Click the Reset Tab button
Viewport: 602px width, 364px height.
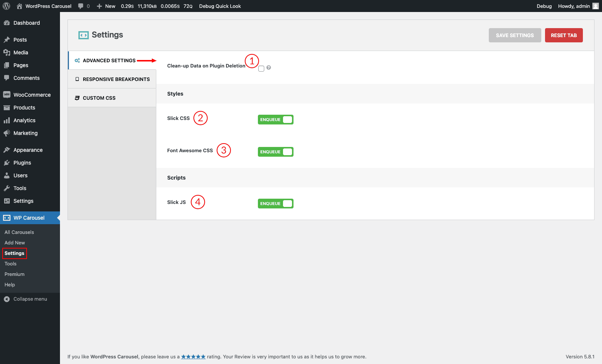coord(563,35)
